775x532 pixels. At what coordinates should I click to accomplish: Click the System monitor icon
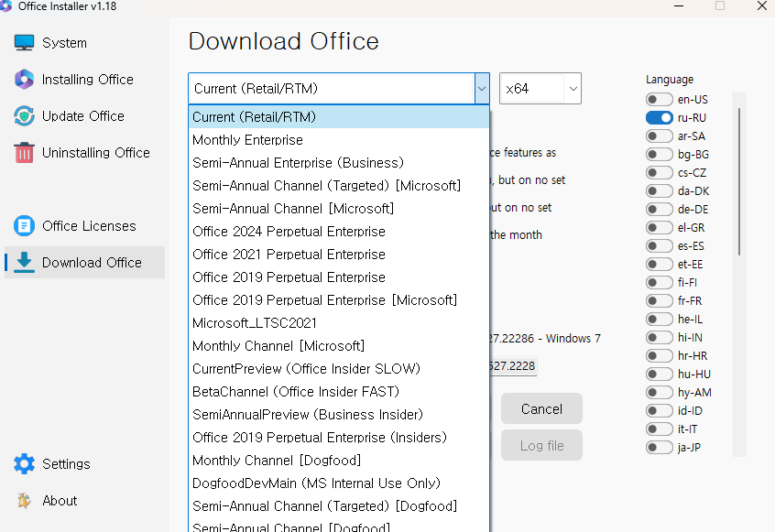click(24, 42)
